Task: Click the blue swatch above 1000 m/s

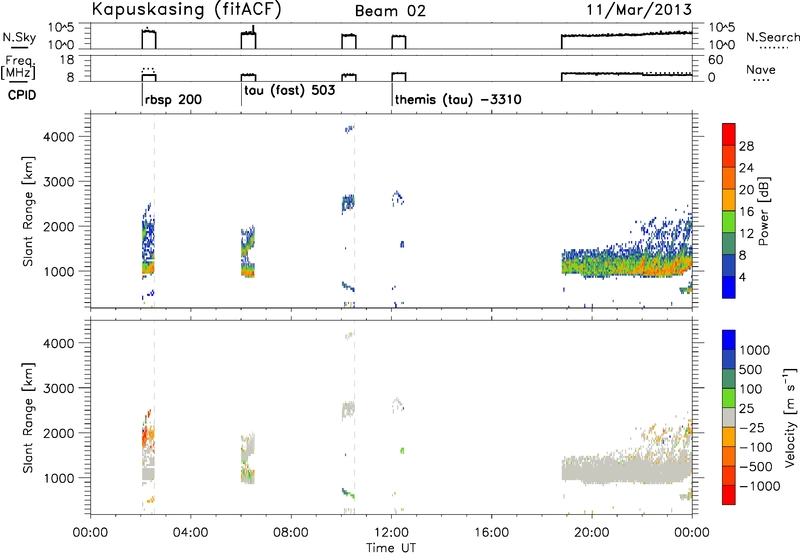Action: point(729,340)
